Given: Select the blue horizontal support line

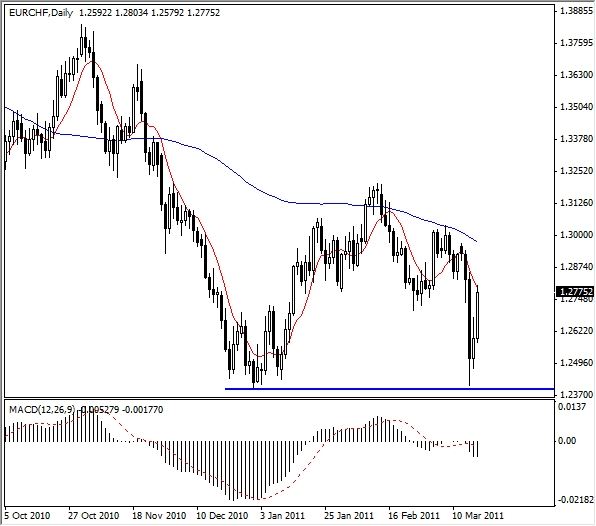Looking at the screenshot, I should (x=389, y=389).
